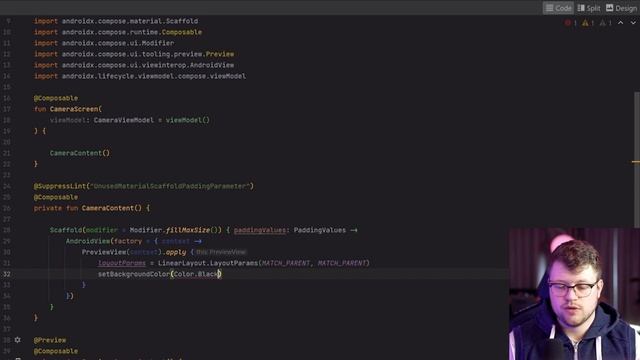The height and width of the screenshot is (360, 640).
Task: Click the AndroidView(factory line
Action: 134,241
